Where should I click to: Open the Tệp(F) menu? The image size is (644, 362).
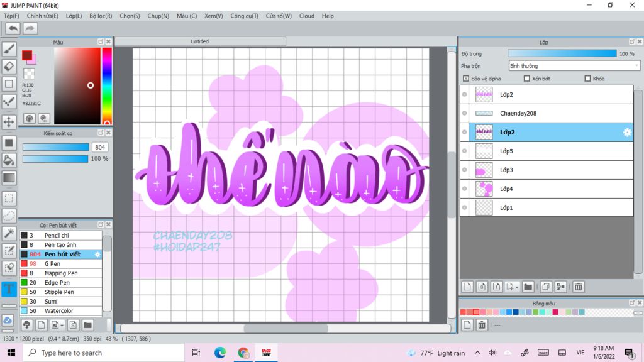[11, 16]
